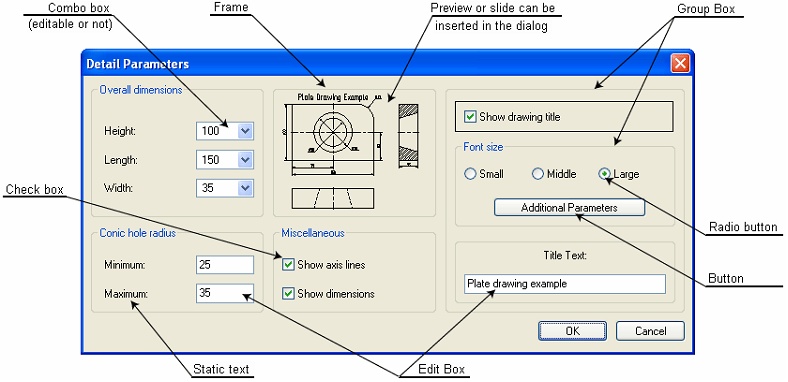Confirm the dialog with OK
The width and height of the screenshot is (788, 382).
(572, 331)
